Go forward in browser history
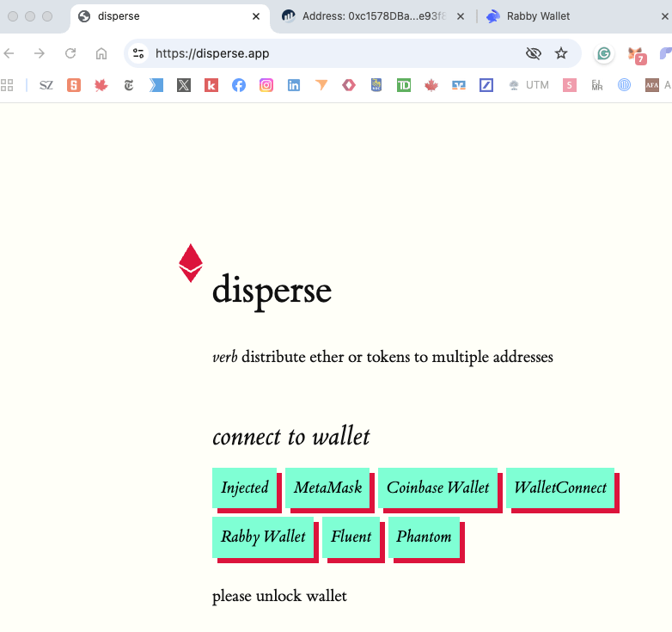Viewport: 672px width, 632px height. coord(40,53)
